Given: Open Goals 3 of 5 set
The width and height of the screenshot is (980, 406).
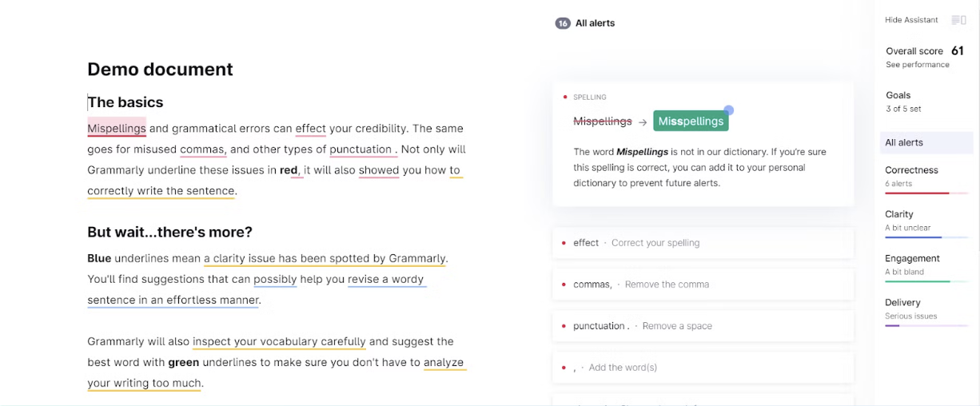Looking at the screenshot, I should coord(903,101).
